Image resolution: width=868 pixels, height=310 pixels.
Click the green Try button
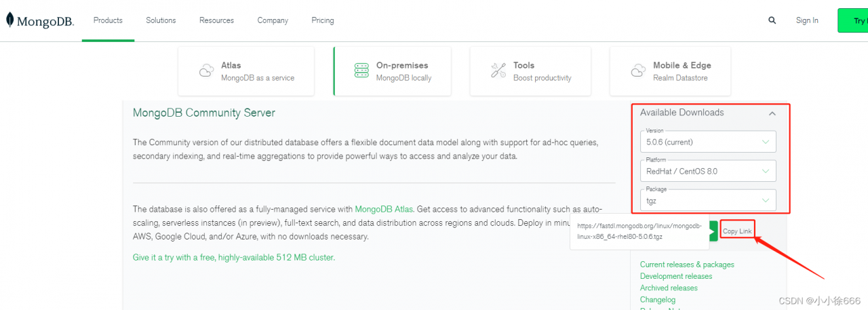[852, 20]
